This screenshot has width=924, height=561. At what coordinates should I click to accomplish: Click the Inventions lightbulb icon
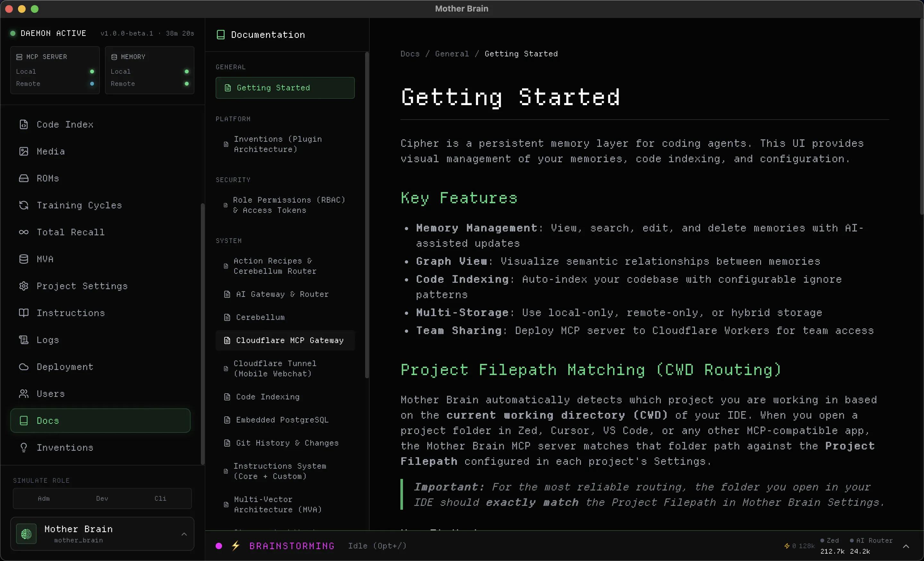[24, 448]
